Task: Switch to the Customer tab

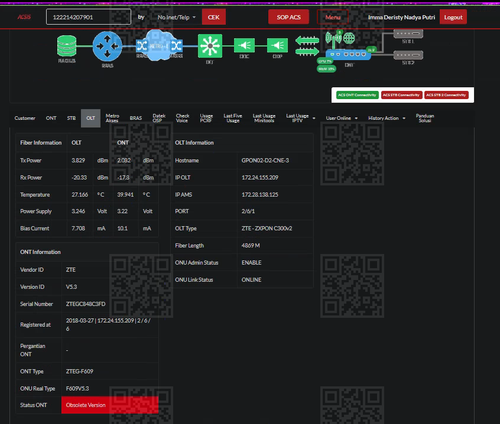Action: click(25, 118)
